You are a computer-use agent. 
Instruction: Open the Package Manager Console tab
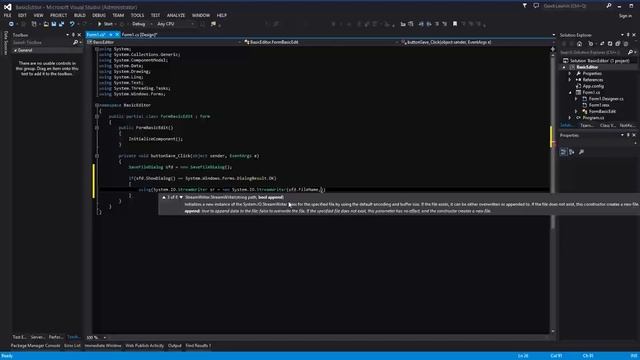tap(36, 346)
